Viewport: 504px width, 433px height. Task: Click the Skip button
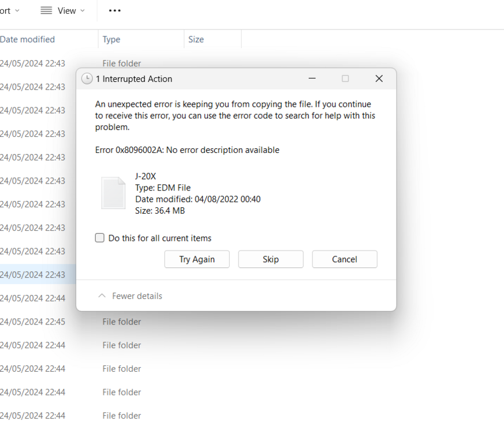(x=271, y=259)
